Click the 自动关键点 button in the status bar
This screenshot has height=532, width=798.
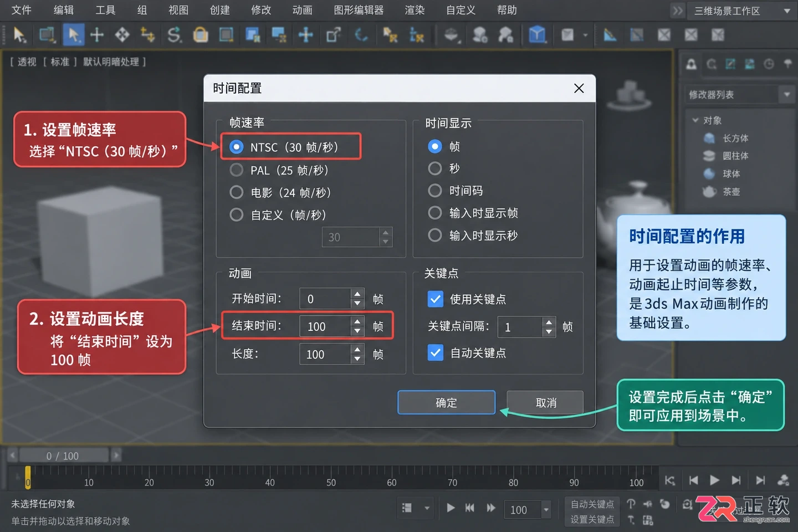click(x=592, y=504)
